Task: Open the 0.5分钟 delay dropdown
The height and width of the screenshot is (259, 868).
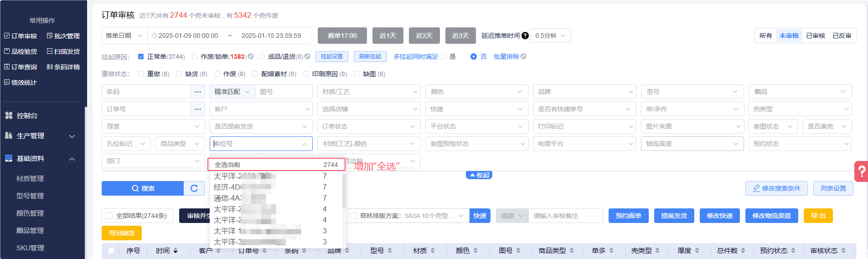Action: click(x=550, y=36)
